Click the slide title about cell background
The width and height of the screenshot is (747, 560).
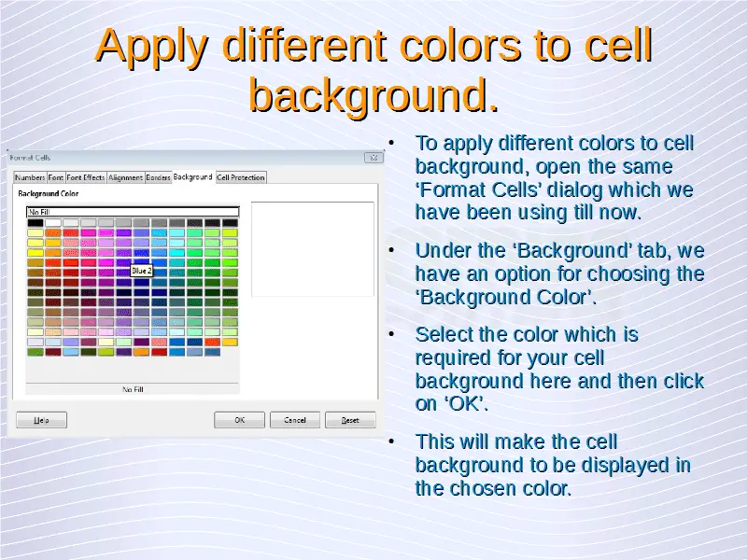(373, 71)
